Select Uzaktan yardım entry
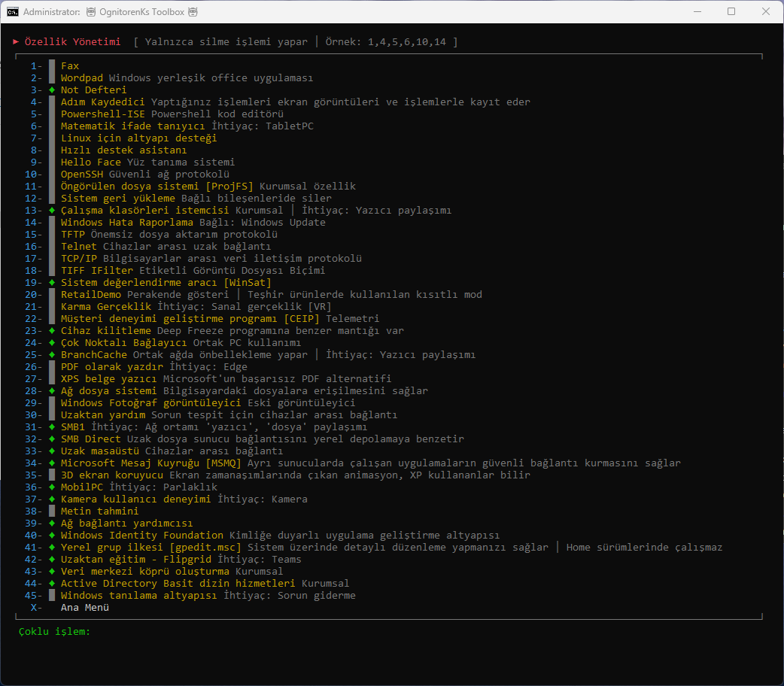This screenshot has width=784, height=686. [103, 415]
